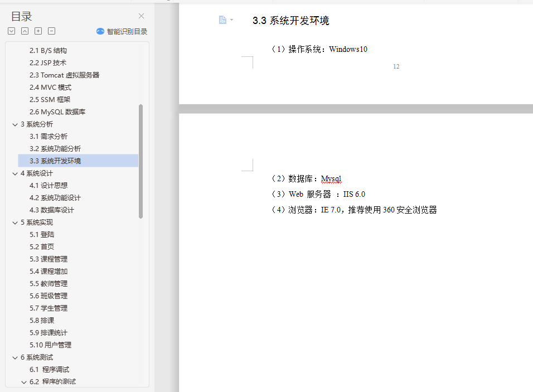Collapse the 5 系统实现 section
Viewport: 533px width, 392px height.
pyautogui.click(x=15, y=222)
